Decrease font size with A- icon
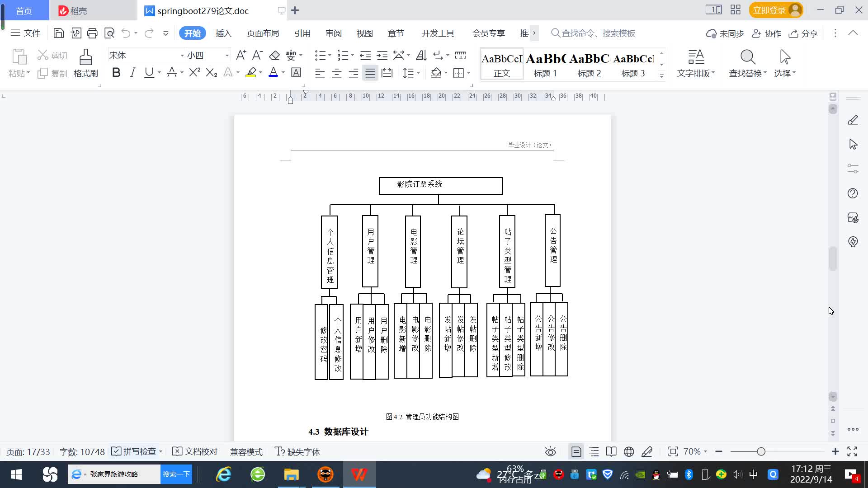Image resolution: width=868 pixels, height=488 pixels. coord(257,55)
